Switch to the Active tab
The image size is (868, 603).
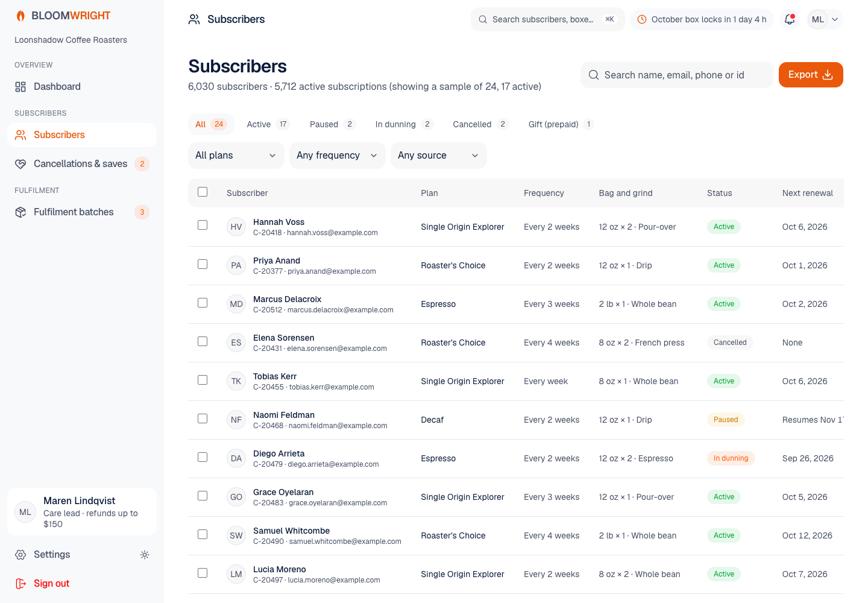[268, 124]
